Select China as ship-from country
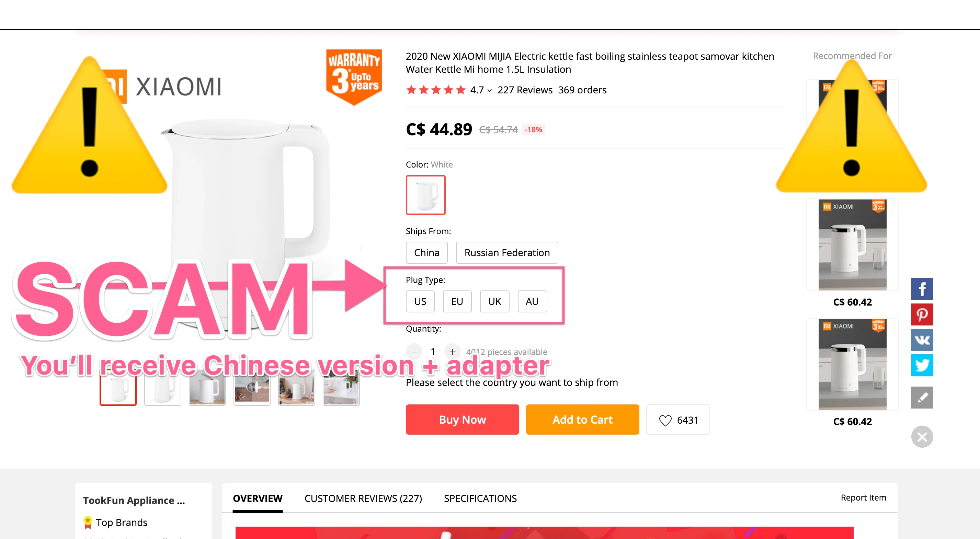Viewport: 980px width, 539px height. (x=426, y=253)
